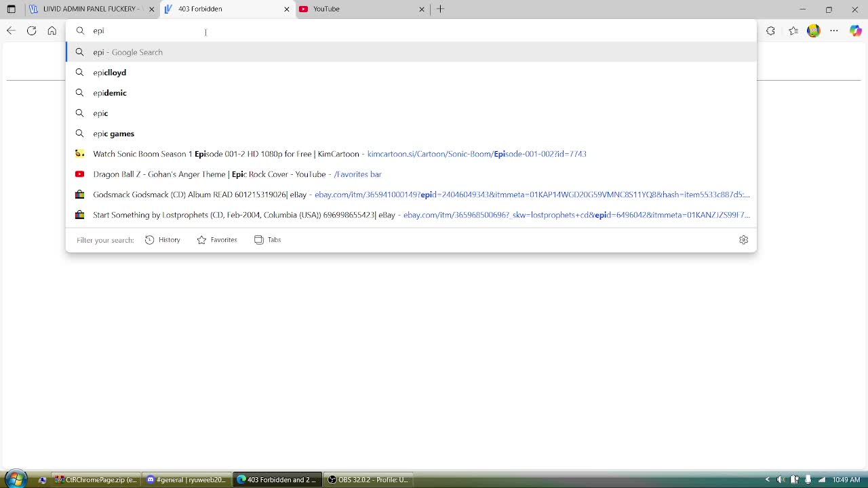
Task: Select the epic games suggestion
Action: point(113,134)
